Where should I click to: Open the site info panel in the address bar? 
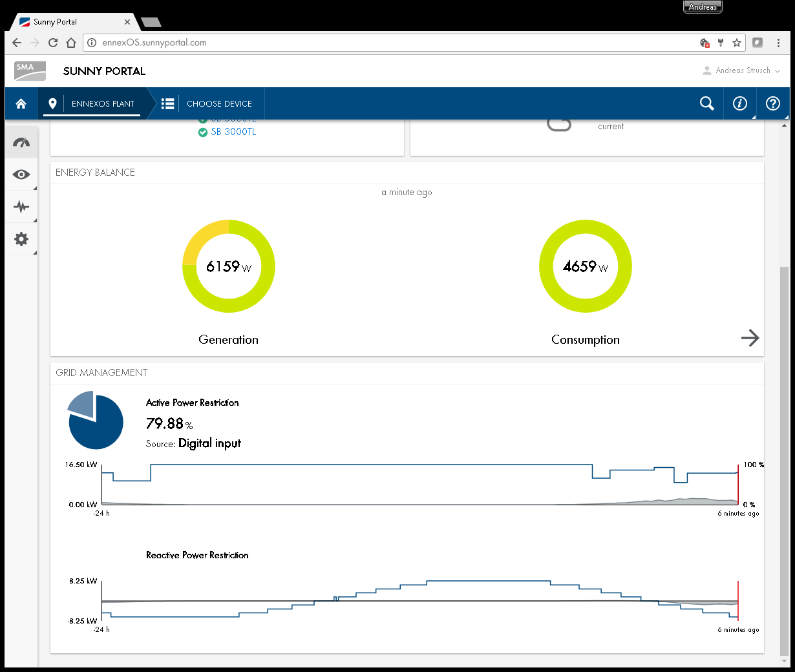(x=92, y=43)
